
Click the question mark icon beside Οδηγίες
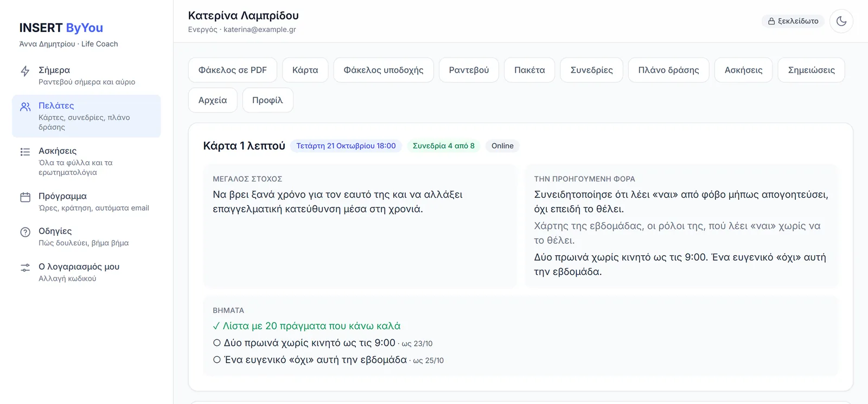[25, 232]
